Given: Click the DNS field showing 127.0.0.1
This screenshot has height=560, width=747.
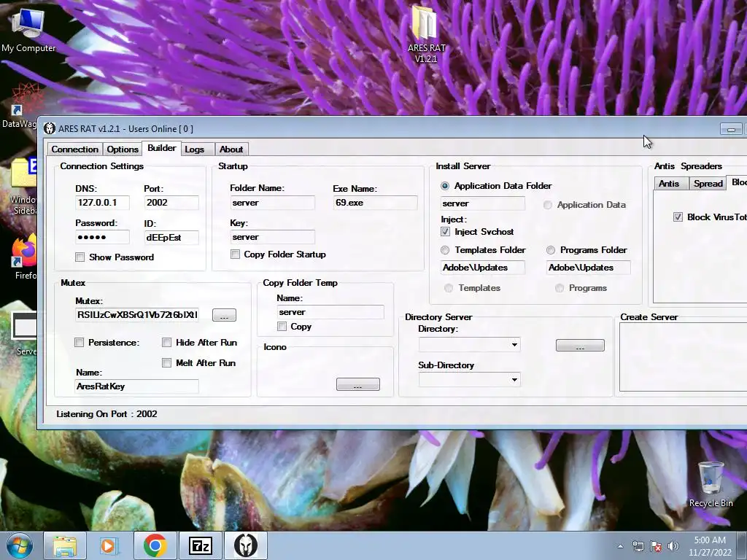Looking at the screenshot, I should 102,203.
